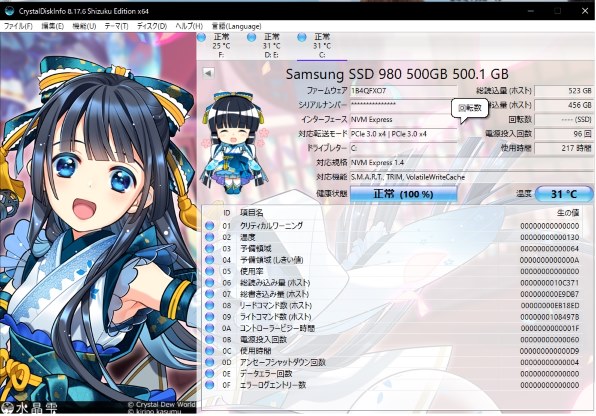The width and height of the screenshot is (596, 416).
Task: Select the 使用率 attribute name in row 05
Action: point(251,271)
